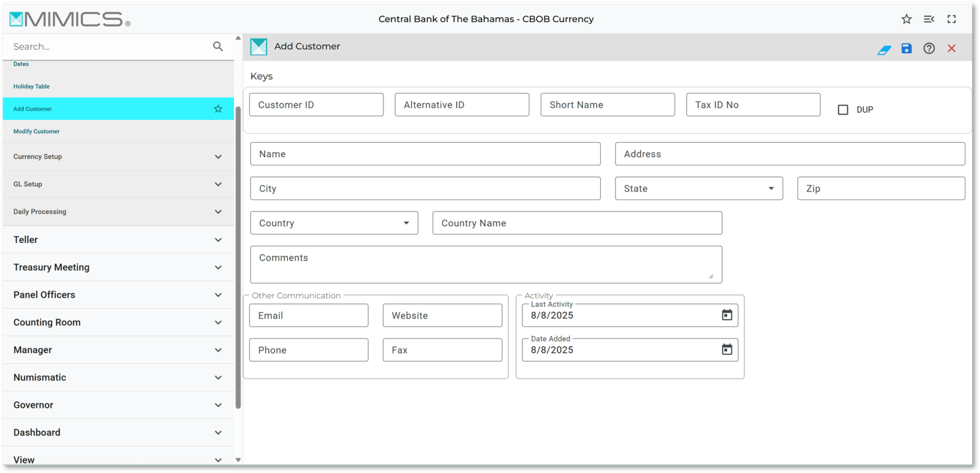
Task: Open the Last Activity calendar picker
Action: (x=727, y=315)
